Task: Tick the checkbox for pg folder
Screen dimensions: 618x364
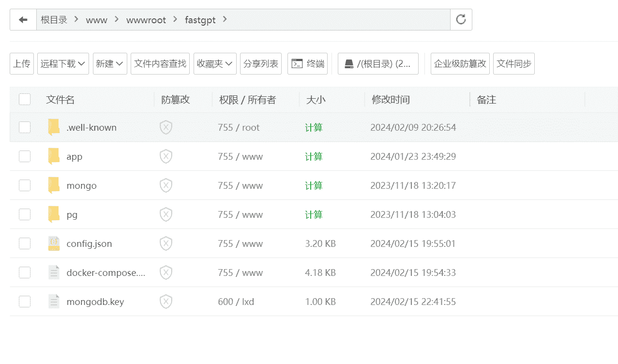Action: [25, 214]
